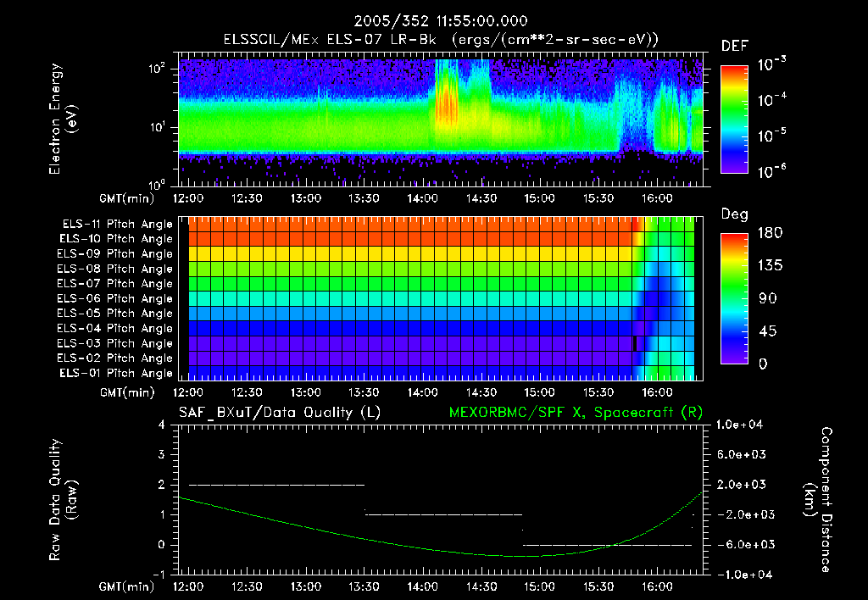This screenshot has height=600, width=868.
Task: Click the -6.0e+03 right axis value
Action: tap(741, 545)
